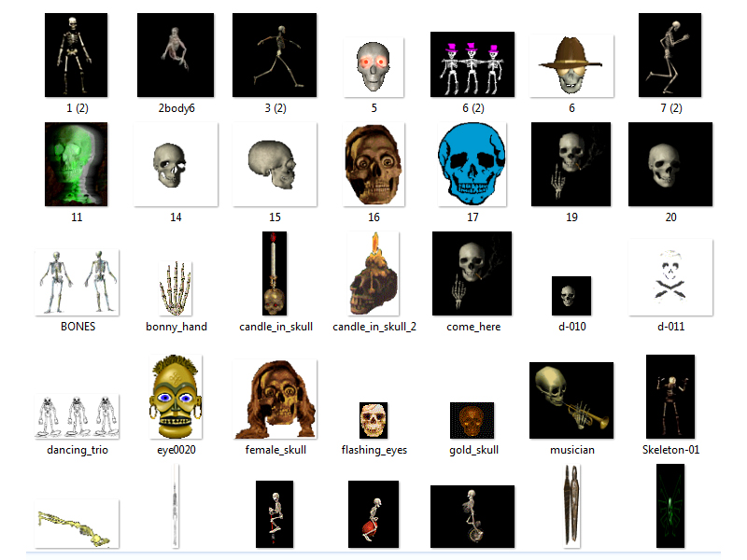
Task: Click the bonny_hand skeleton hand thumbnail
Action: click(x=176, y=288)
